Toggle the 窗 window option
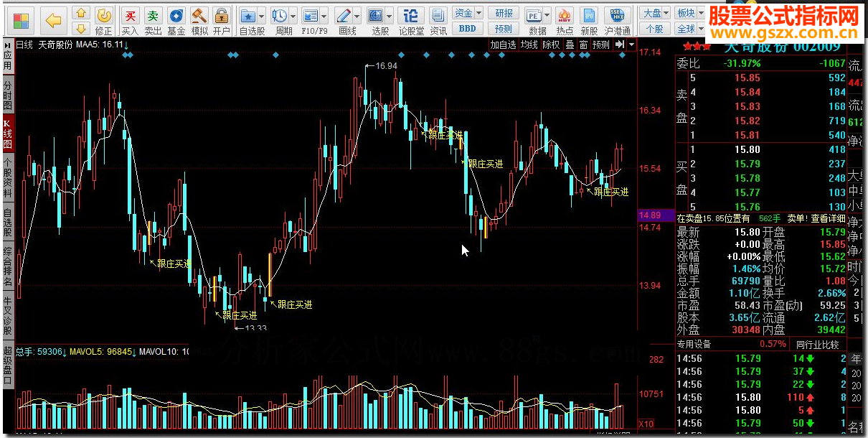868x438 pixels. [583, 45]
